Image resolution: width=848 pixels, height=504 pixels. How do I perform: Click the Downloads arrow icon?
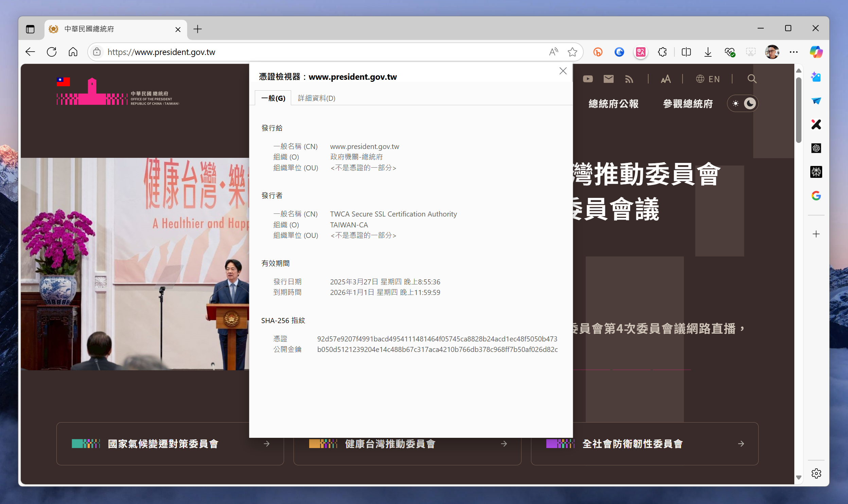point(708,52)
